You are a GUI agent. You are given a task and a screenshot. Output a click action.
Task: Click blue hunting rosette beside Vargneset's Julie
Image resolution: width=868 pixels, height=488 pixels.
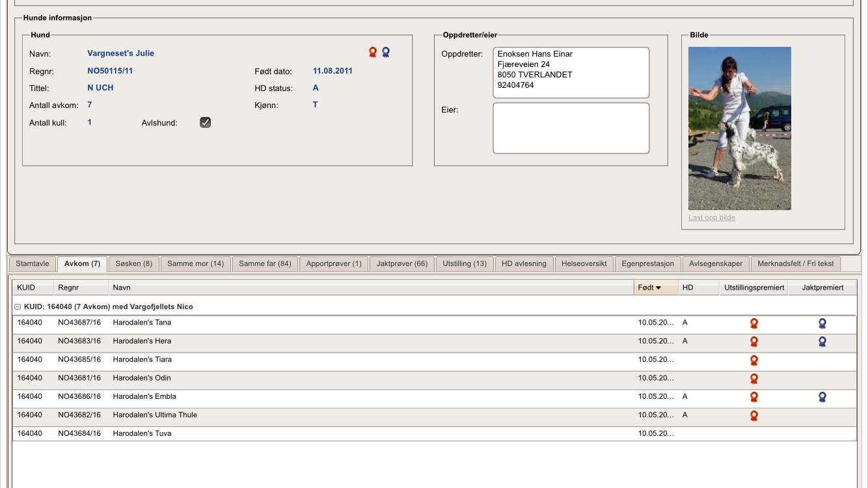point(386,52)
